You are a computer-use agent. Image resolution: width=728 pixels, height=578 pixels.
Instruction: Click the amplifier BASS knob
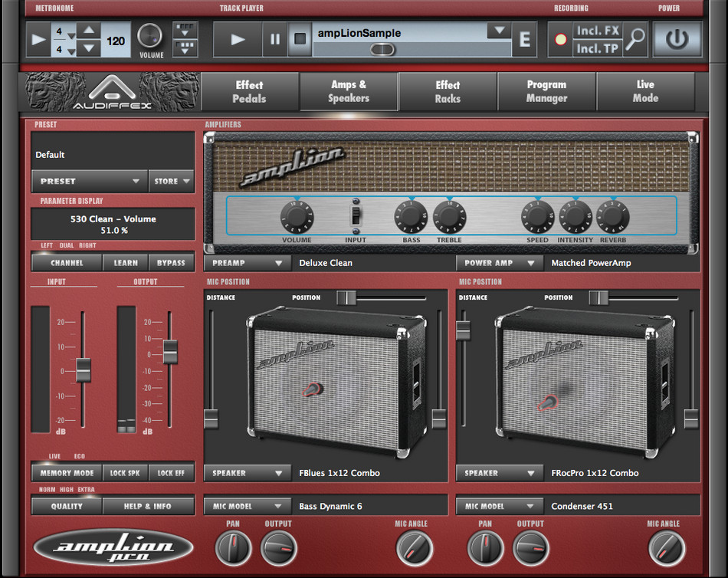[x=411, y=217]
